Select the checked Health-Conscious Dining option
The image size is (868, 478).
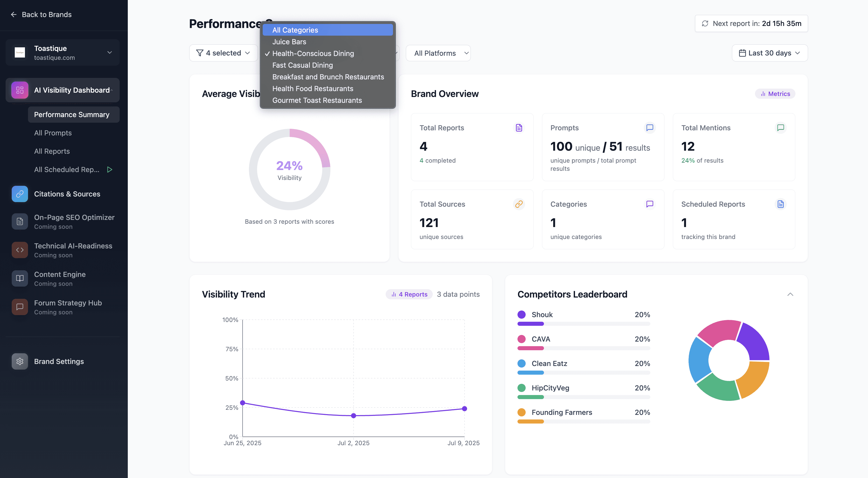(x=313, y=53)
